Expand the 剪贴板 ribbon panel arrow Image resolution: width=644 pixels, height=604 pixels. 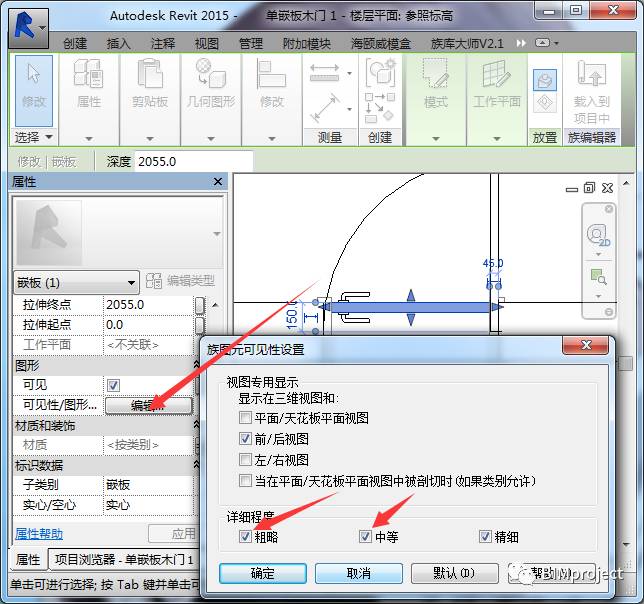tap(150, 139)
